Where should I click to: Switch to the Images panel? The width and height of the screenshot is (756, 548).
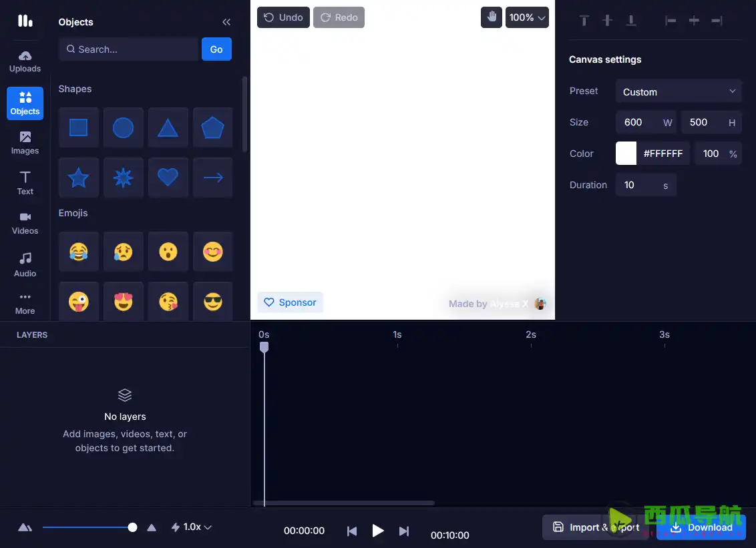25,142
